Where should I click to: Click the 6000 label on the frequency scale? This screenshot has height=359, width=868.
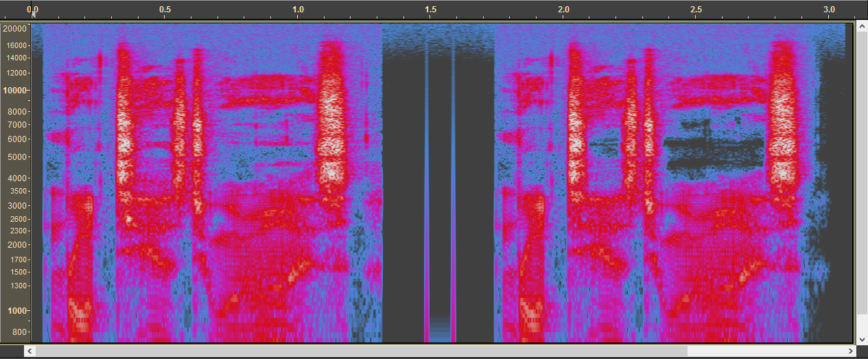click(16, 139)
